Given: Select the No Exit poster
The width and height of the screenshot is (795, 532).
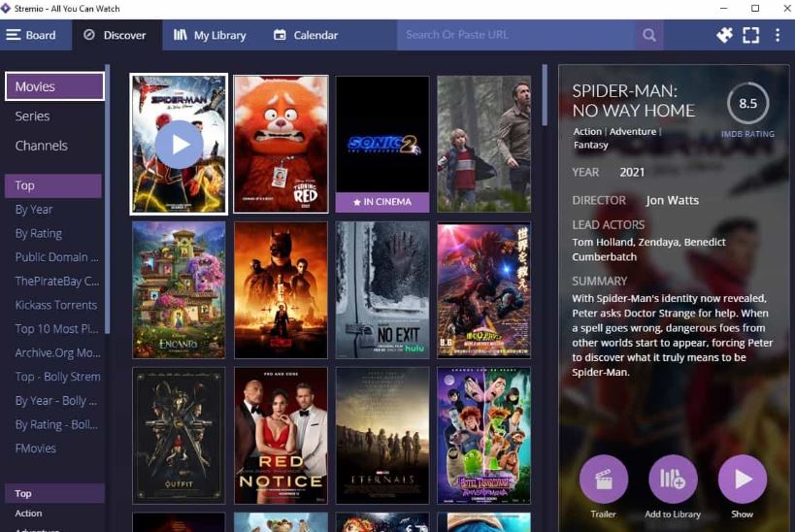Looking at the screenshot, I should point(382,290).
